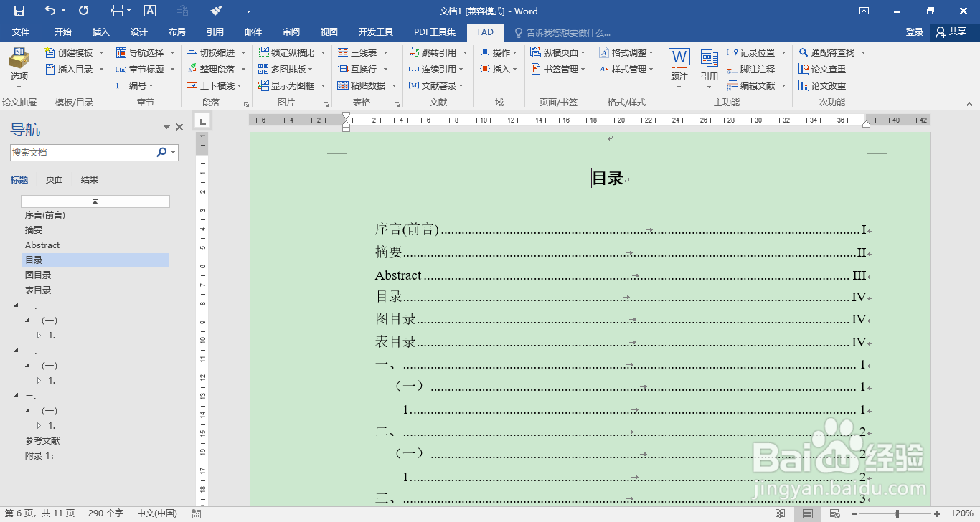
Task: Click zoom in plus button
Action: (938, 514)
